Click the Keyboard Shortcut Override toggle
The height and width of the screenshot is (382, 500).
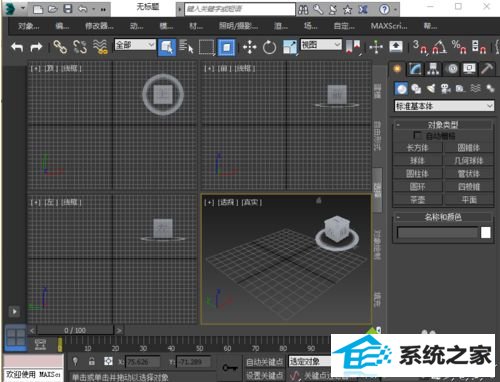pyautogui.click(x=396, y=47)
